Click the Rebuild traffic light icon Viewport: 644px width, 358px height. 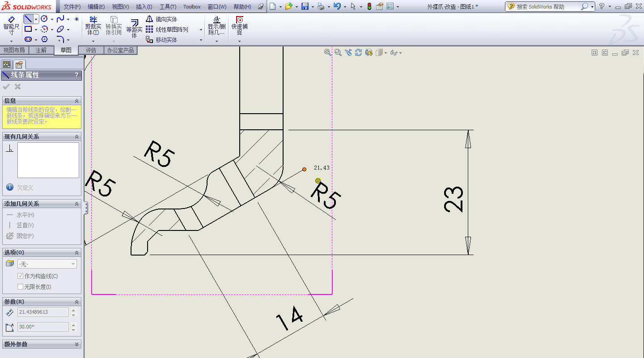click(369, 6)
